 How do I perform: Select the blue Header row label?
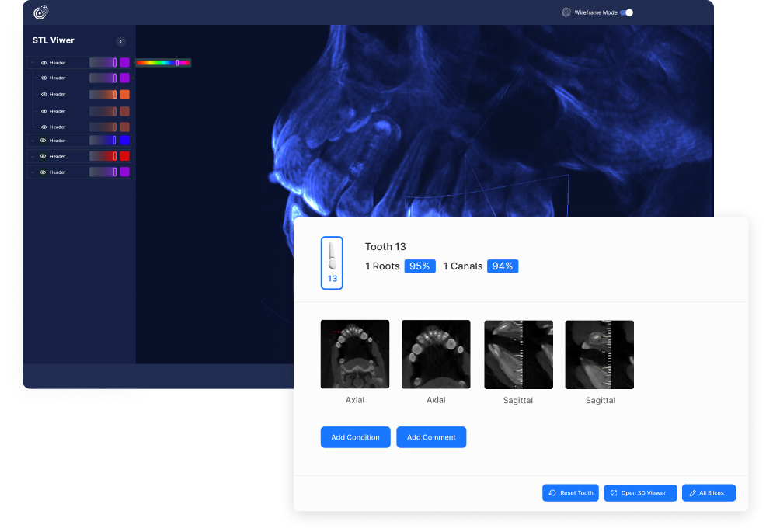click(57, 141)
